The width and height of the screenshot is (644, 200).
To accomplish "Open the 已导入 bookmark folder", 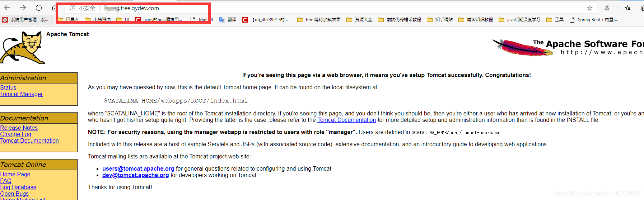I will pyautogui.click(x=69, y=20).
